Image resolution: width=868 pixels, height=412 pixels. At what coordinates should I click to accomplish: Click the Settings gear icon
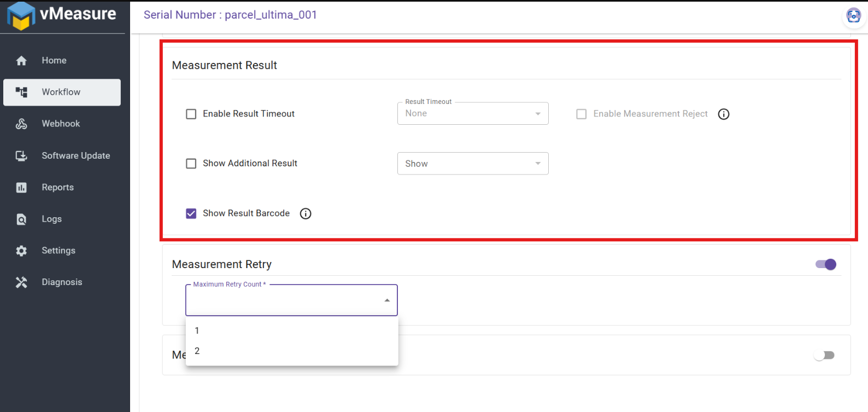[21, 251]
